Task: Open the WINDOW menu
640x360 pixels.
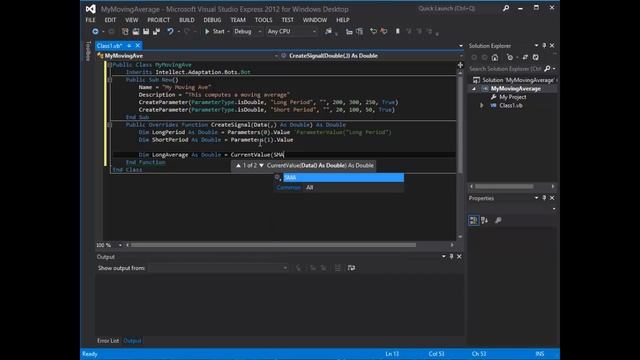Action: (x=315, y=20)
